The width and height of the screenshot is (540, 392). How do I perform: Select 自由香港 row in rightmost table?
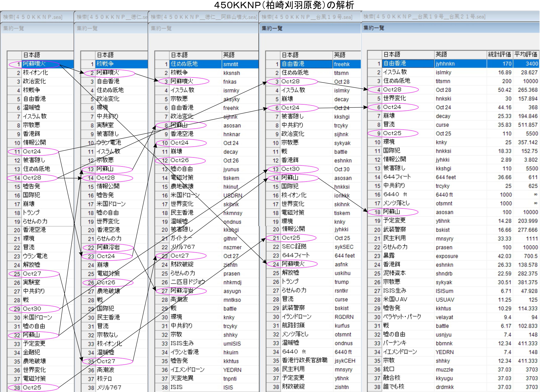click(395, 64)
